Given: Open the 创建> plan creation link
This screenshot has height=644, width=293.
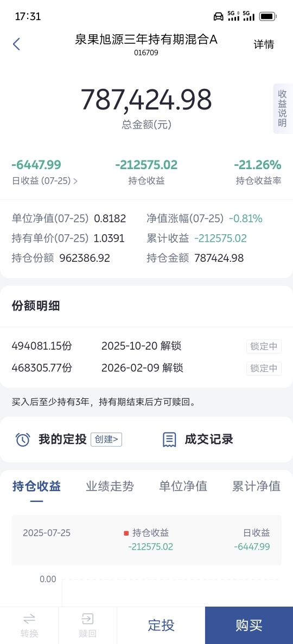Looking at the screenshot, I should 106,440.
